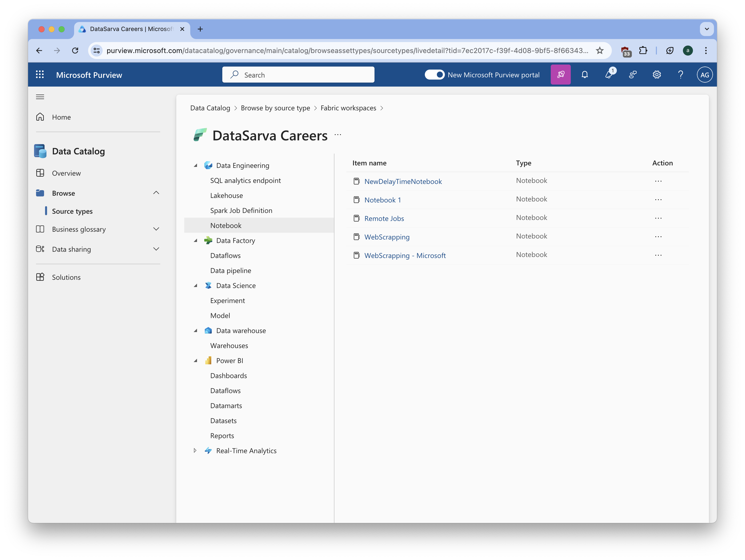
Task: Collapse the left navigation hamburger menu
Action: pos(40,97)
